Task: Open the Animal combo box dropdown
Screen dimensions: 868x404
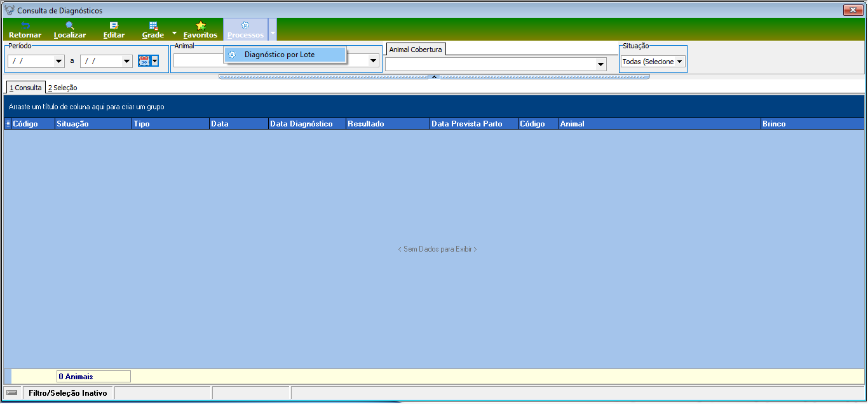Action: coord(374,60)
